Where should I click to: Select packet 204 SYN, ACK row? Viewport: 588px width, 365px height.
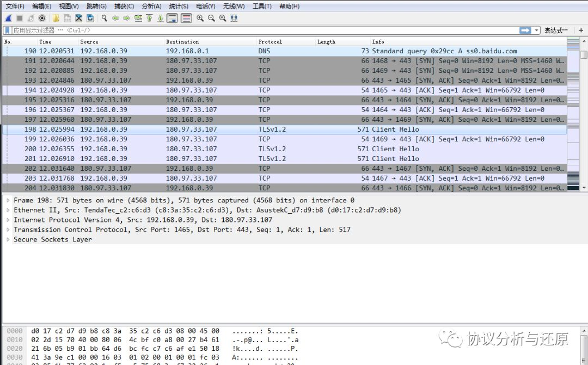[285, 188]
